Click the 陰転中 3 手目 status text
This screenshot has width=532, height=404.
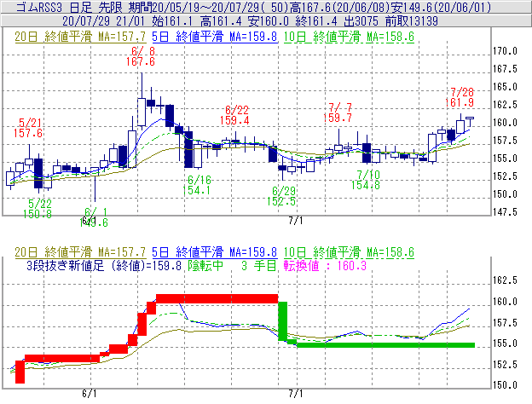[x=233, y=266]
